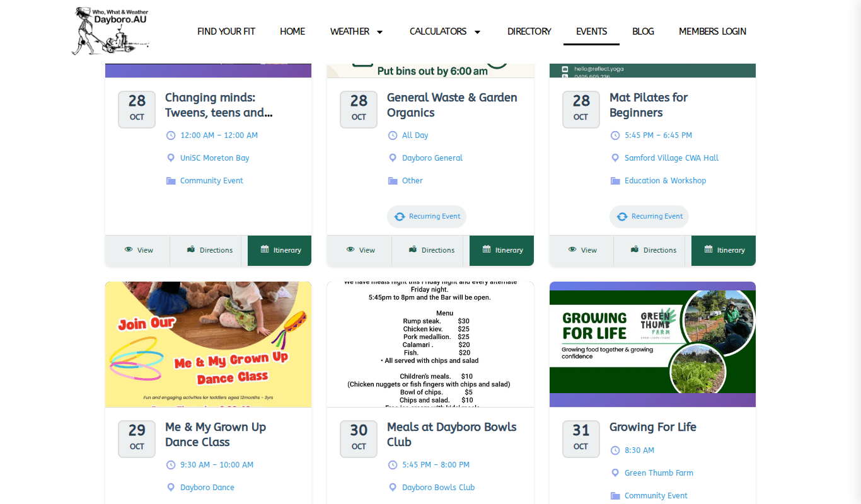Open the Mat Pilates for Beginners title
Viewport: 861px width, 504px height.
click(648, 105)
